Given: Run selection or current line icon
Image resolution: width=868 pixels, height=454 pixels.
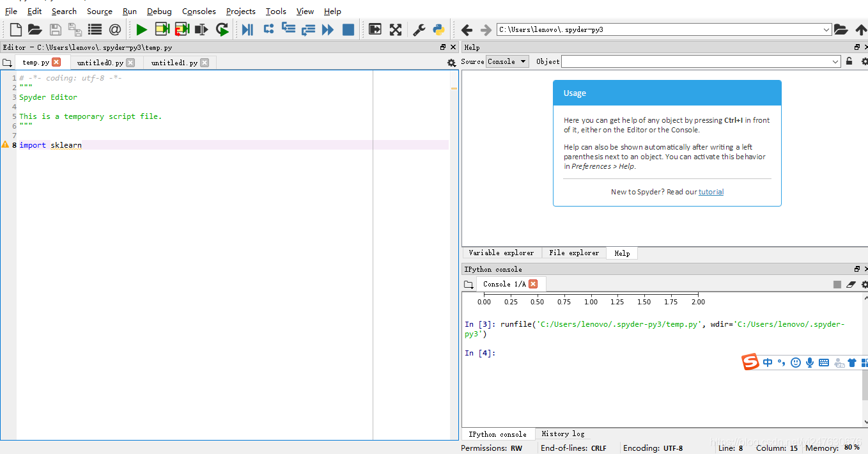Looking at the screenshot, I should pyautogui.click(x=201, y=29).
